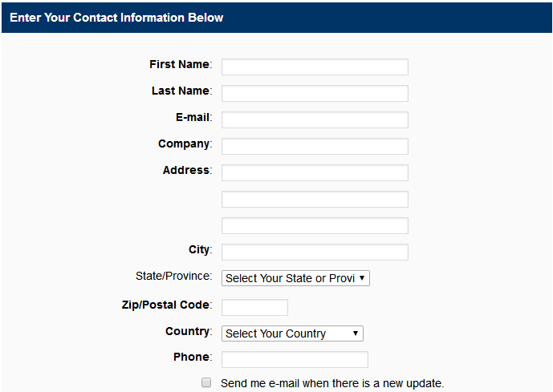Click the Zip/Postal Code label
The width and height of the screenshot is (553, 392).
coord(164,305)
